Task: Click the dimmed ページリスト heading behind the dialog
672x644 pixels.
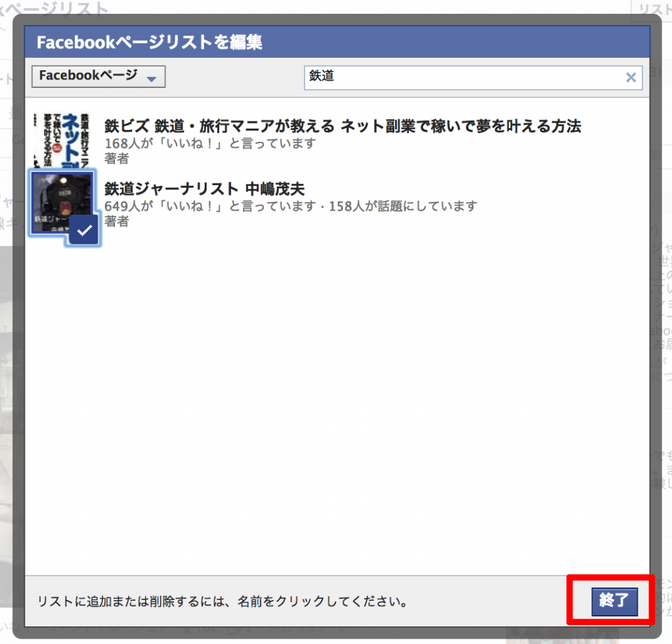Action: [x=56, y=9]
